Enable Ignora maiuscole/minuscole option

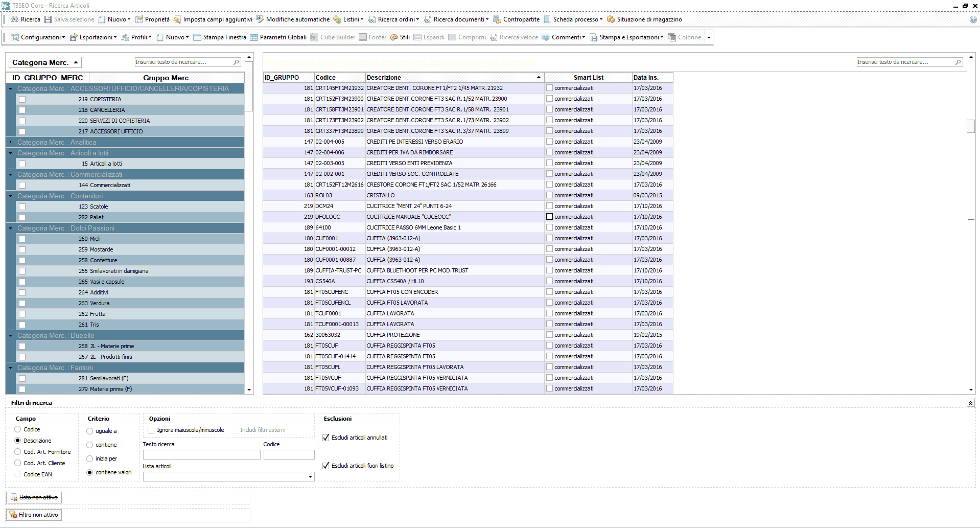[x=151, y=430]
